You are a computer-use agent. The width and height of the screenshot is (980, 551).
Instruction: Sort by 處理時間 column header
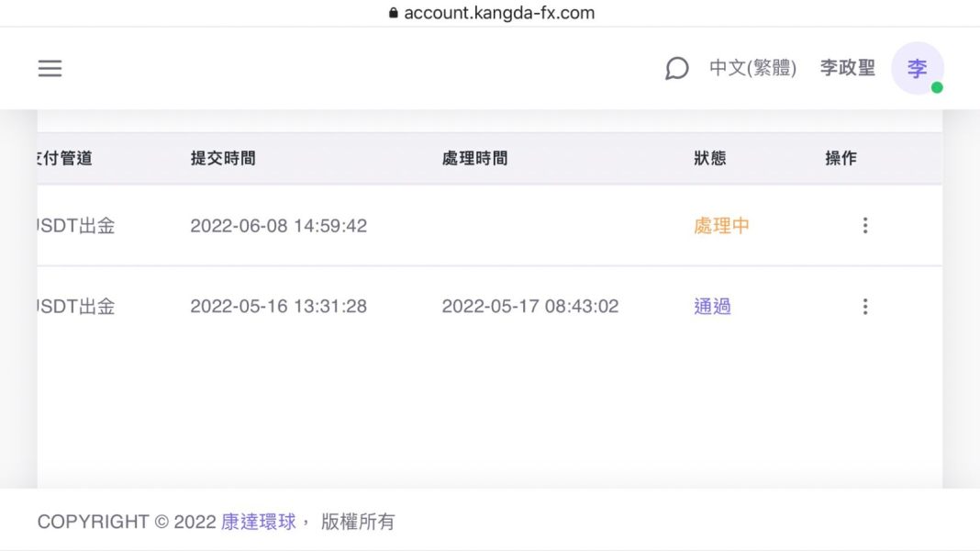(x=474, y=158)
